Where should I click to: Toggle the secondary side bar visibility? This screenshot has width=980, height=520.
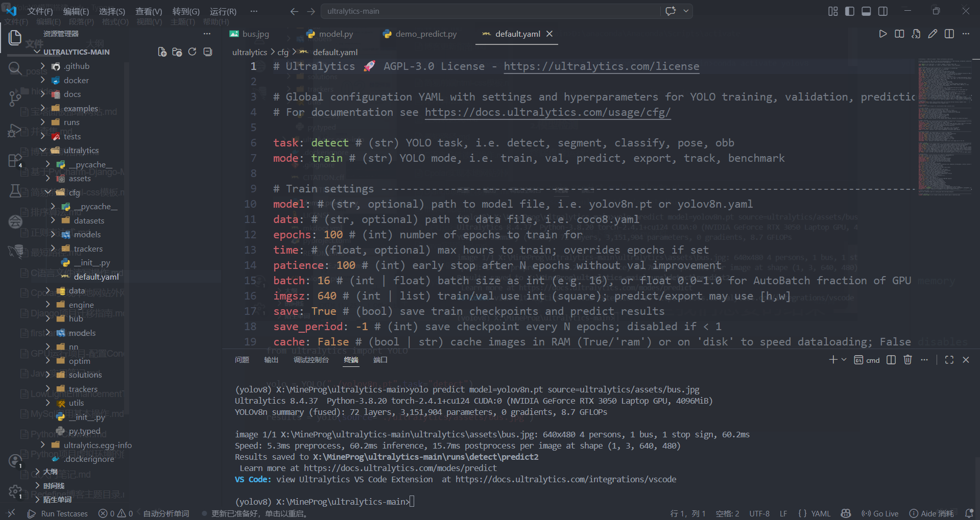pos(883,11)
